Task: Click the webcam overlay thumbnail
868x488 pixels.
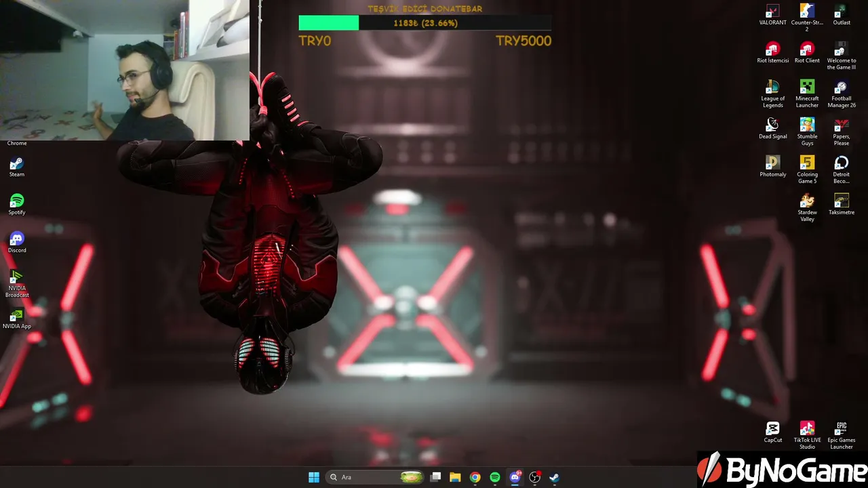Action: click(125, 70)
